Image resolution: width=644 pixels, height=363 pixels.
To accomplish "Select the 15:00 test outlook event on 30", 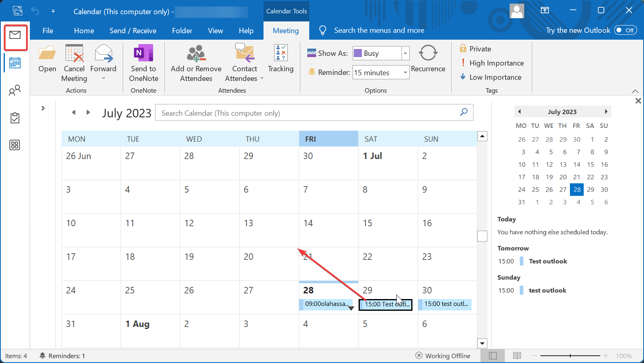I will point(445,304).
